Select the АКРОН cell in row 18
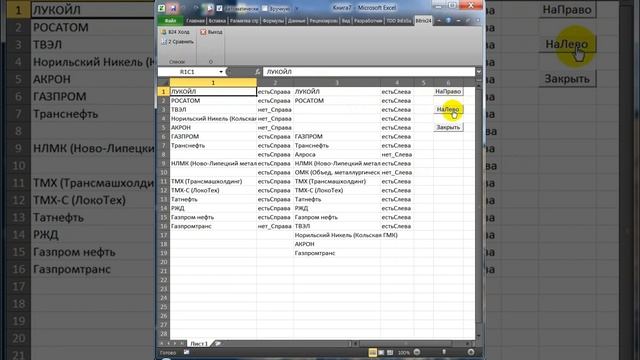This screenshot has height=360, width=640. (337, 244)
